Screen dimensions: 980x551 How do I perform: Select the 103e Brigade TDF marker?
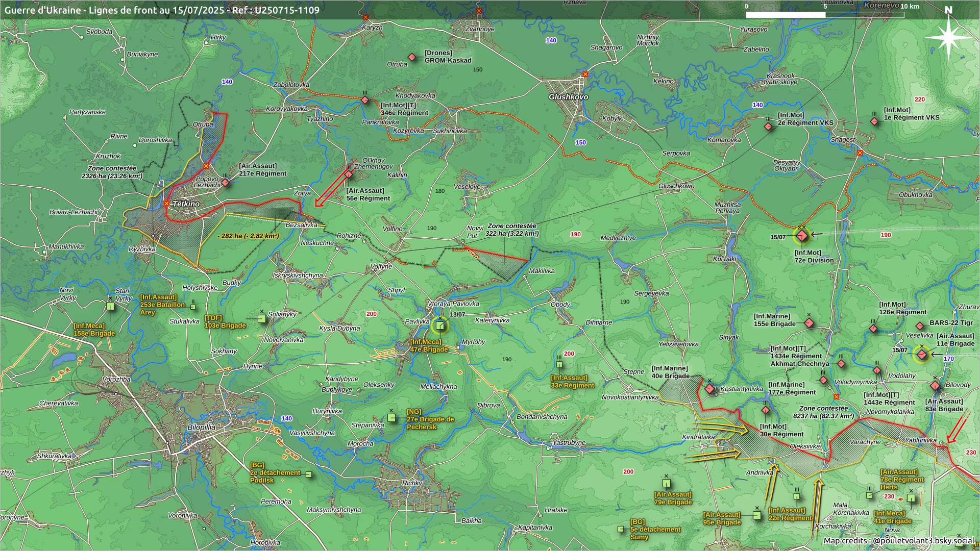coord(262,319)
